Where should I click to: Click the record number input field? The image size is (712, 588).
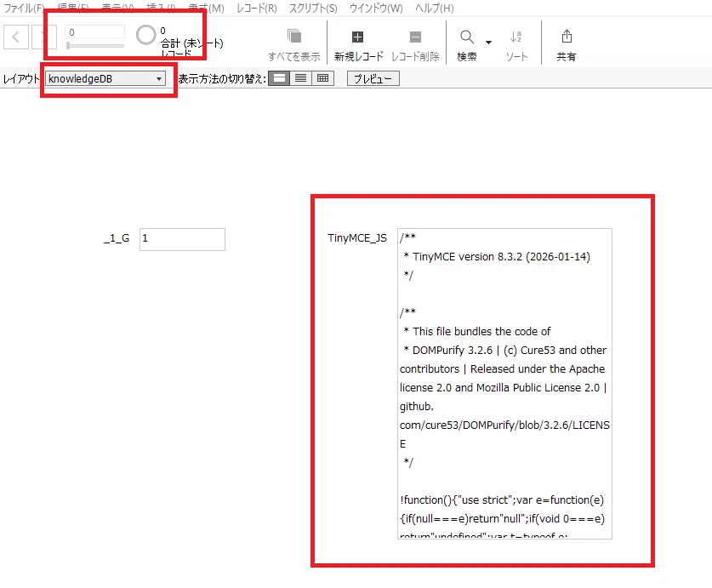point(95,32)
